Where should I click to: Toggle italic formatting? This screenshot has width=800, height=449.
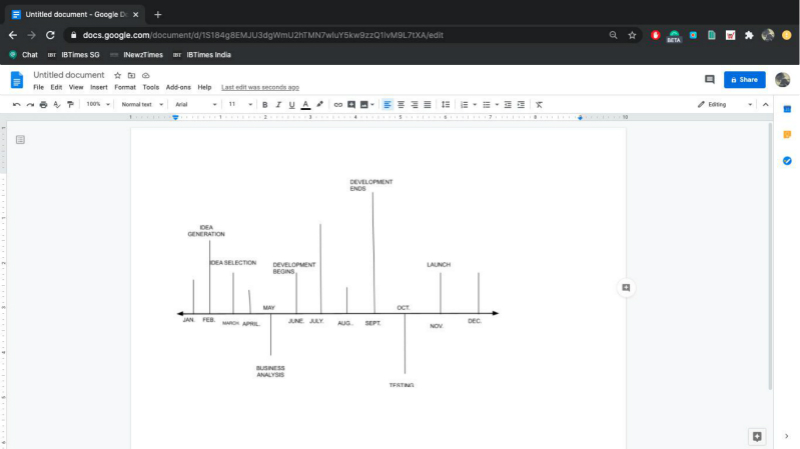tap(278, 104)
